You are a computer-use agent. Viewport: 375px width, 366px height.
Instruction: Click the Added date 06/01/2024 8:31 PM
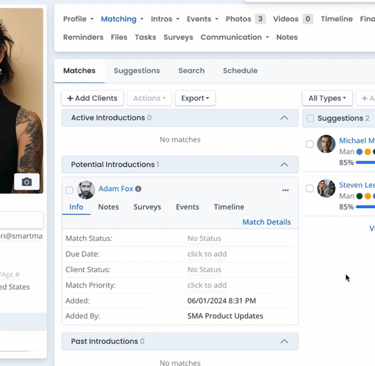coord(222,301)
